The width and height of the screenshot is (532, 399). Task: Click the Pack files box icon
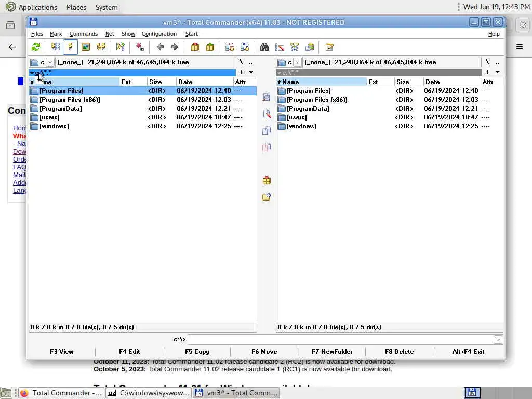pyautogui.click(x=195, y=47)
